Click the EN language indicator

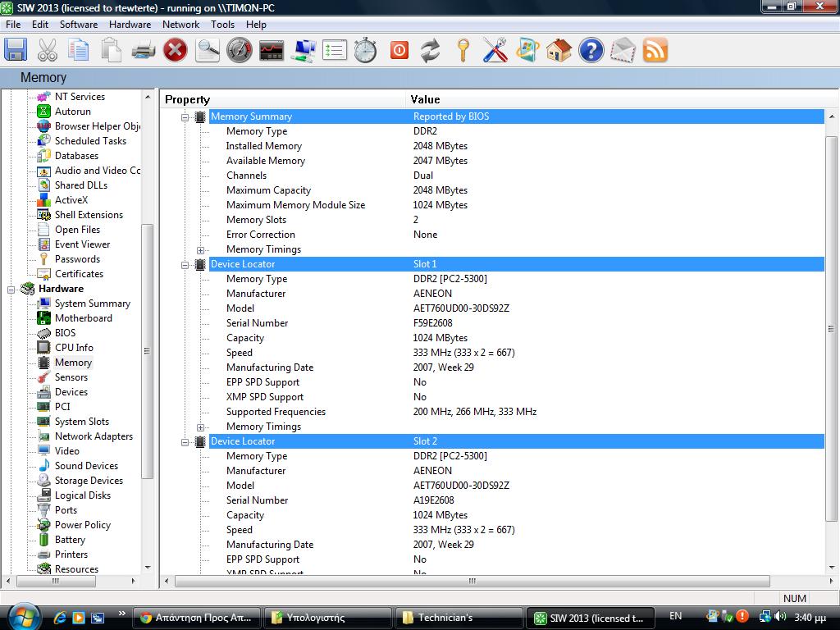[676, 616]
